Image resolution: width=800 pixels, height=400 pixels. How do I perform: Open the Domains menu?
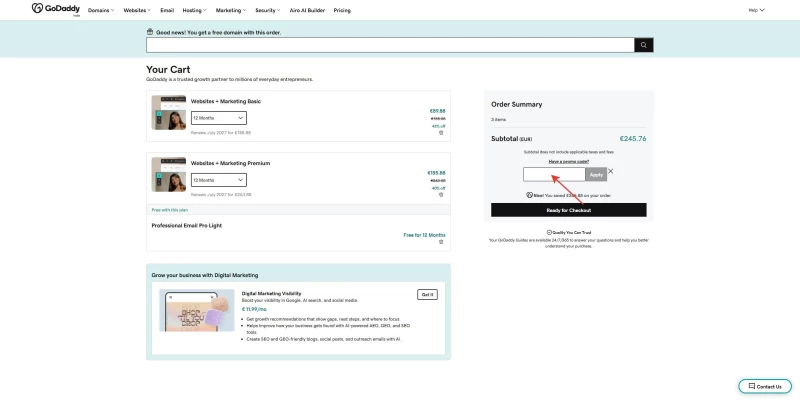tap(101, 10)
